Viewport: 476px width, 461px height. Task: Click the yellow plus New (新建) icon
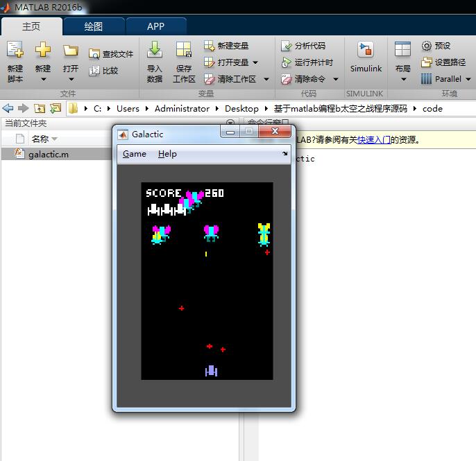click(x=43, y=49)
